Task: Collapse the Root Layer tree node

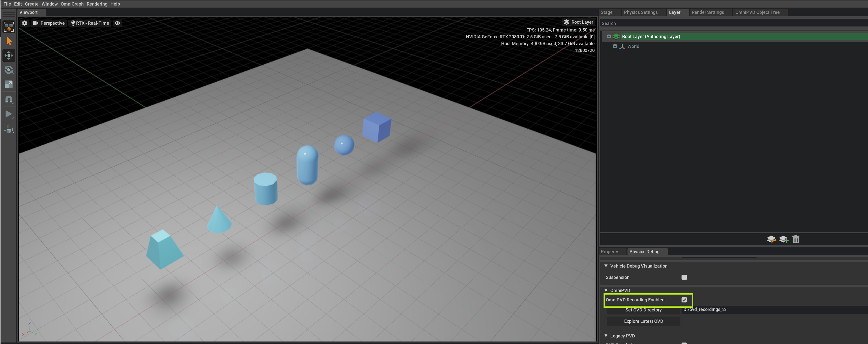Action: (609, 36)
